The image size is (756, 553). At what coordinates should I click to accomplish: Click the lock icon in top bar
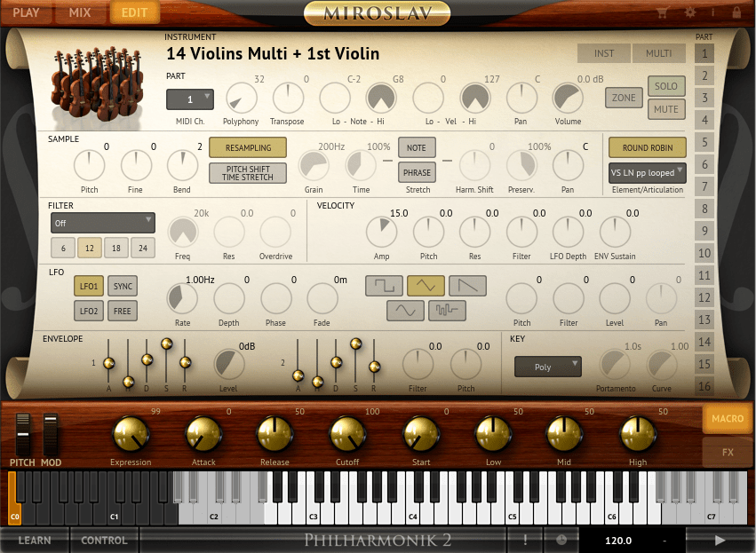(736, 12)
